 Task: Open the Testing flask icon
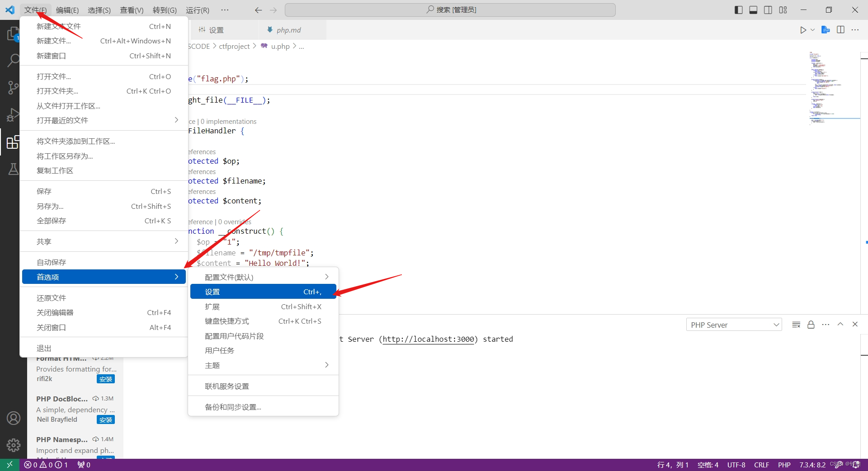(x=13, y=169)
